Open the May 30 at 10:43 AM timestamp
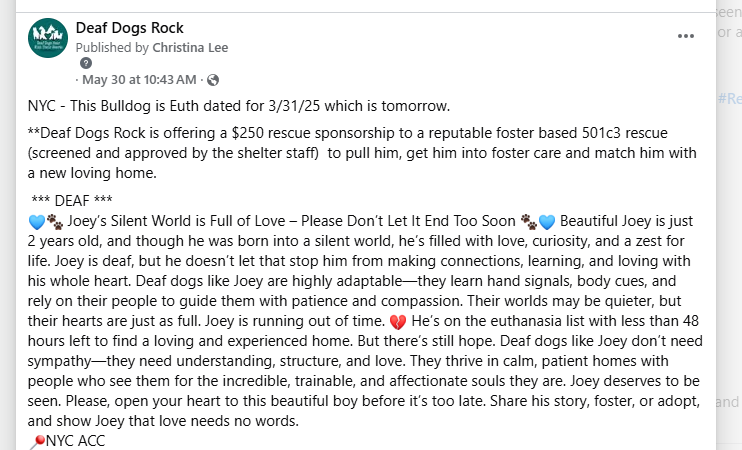 point(139,79)
